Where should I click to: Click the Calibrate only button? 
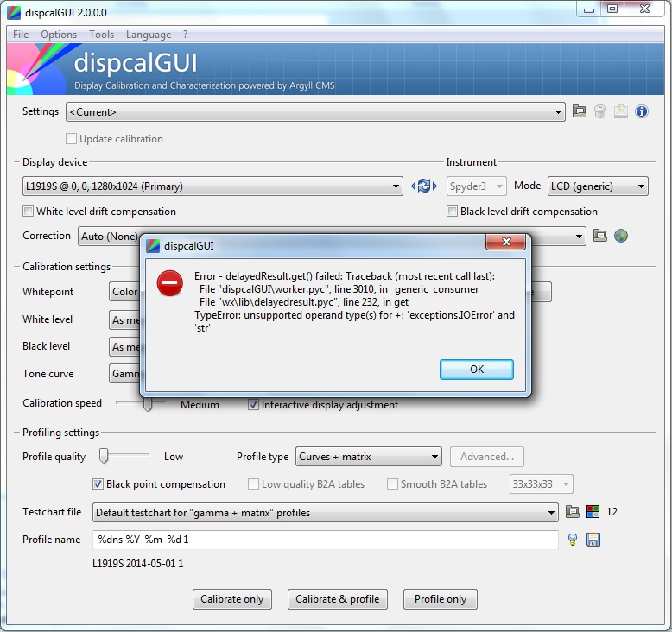point(231,599)
